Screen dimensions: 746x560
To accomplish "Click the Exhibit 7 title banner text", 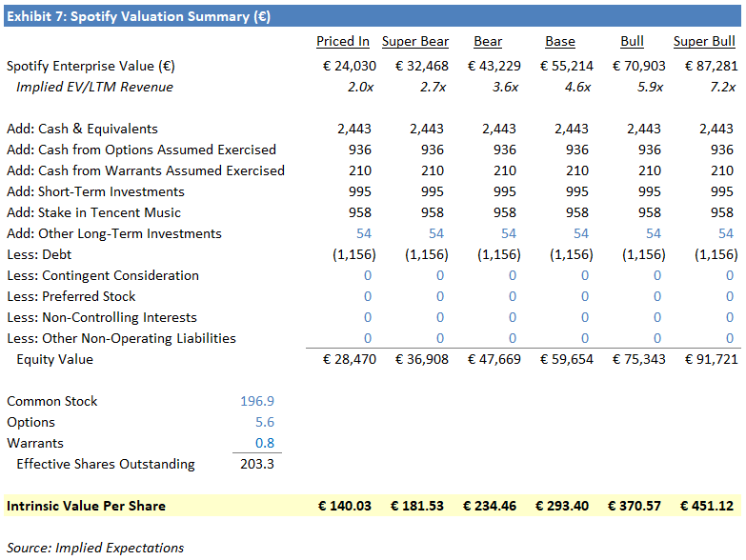I will [138, 16].
